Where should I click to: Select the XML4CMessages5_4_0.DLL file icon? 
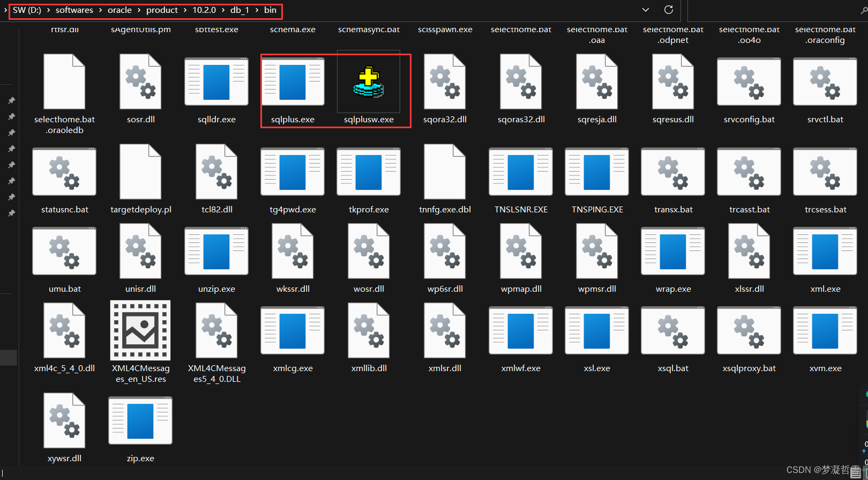(x=216, y=331)
